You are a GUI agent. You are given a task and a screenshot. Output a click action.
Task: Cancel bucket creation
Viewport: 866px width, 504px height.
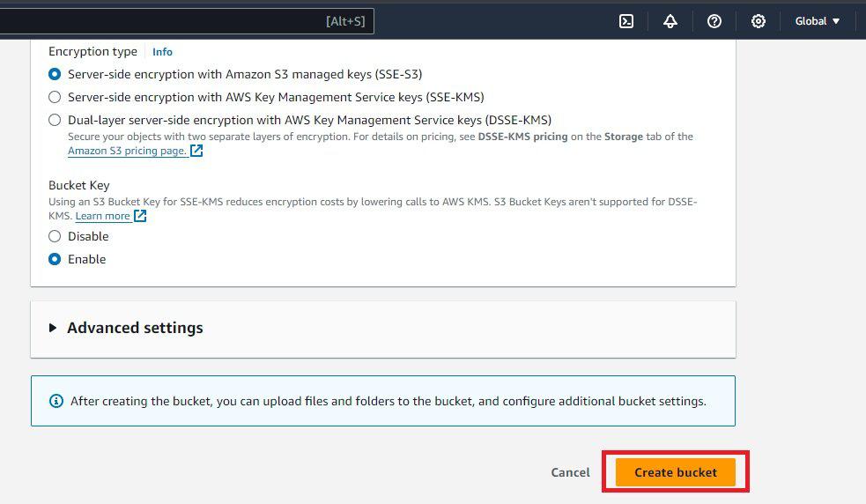[570, 472]
